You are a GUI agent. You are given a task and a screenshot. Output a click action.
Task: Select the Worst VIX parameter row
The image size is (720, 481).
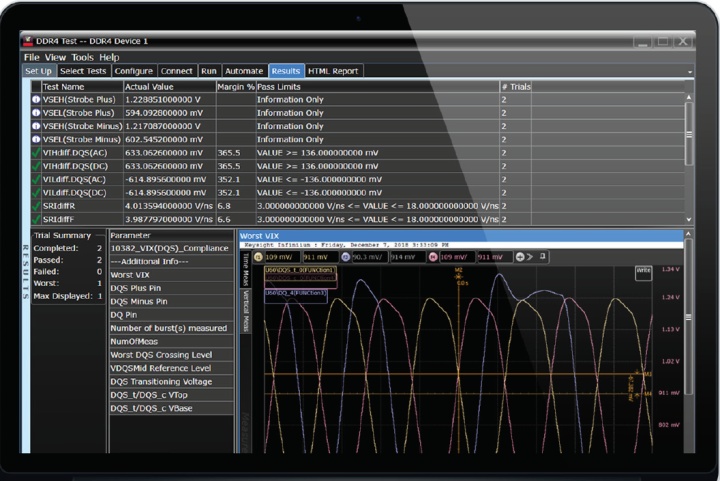171,274
